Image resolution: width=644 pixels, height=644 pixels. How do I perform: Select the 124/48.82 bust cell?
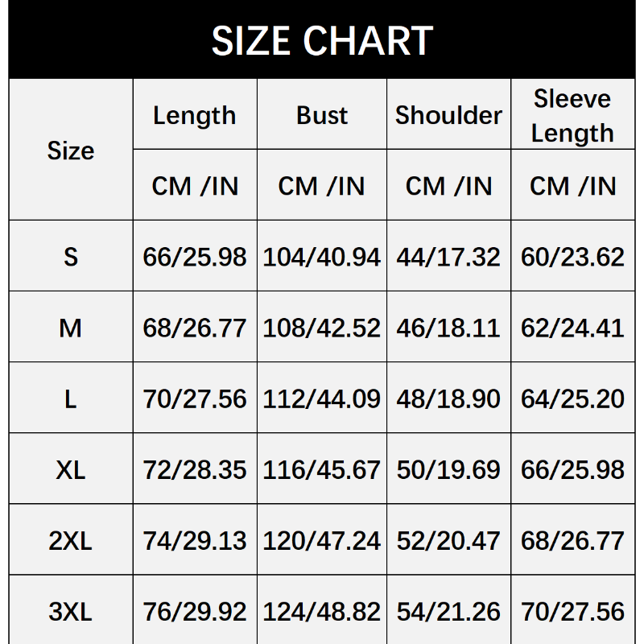[322, 611]
